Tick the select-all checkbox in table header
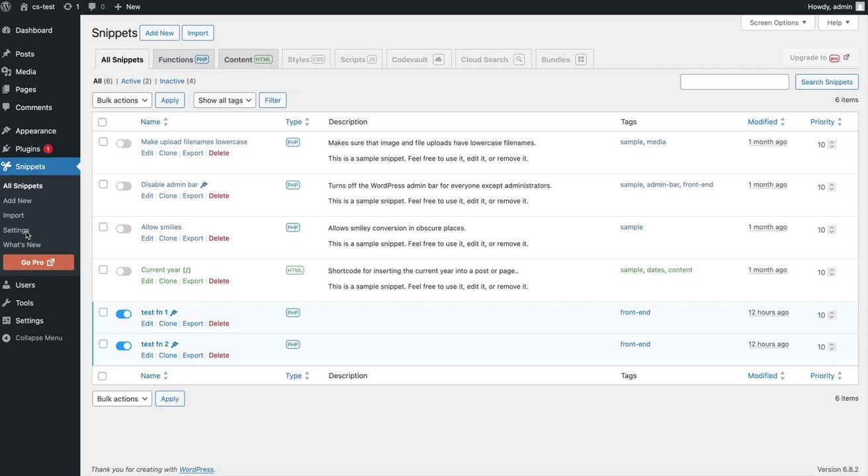Screen dimensions: 868x476 coord(103,122)
